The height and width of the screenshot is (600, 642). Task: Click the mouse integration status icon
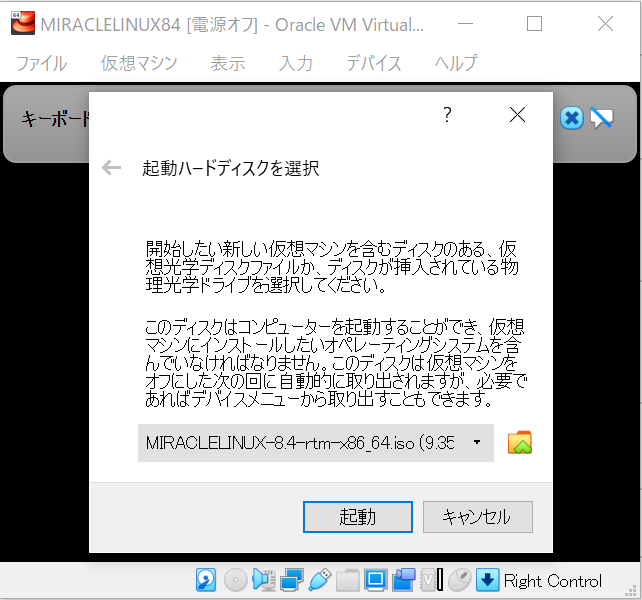[x=459, y=580]
